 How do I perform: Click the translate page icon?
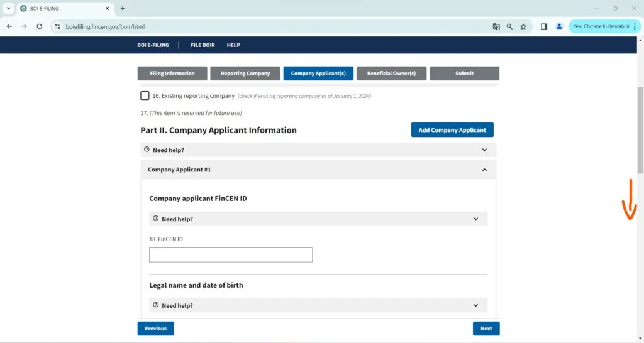point(496,26)
